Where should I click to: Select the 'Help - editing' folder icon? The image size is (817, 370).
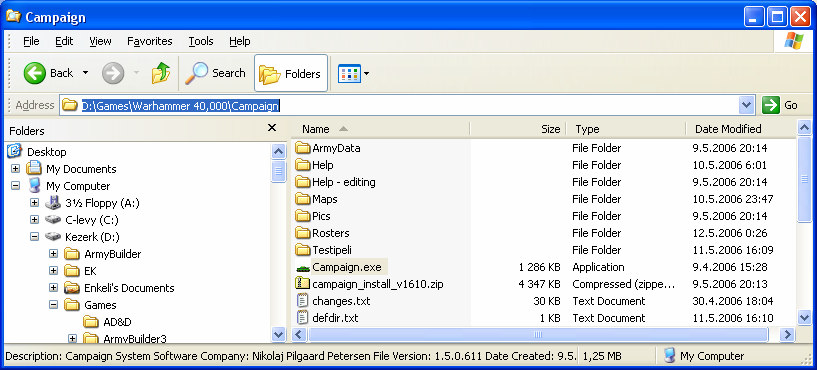click(303, 182)
